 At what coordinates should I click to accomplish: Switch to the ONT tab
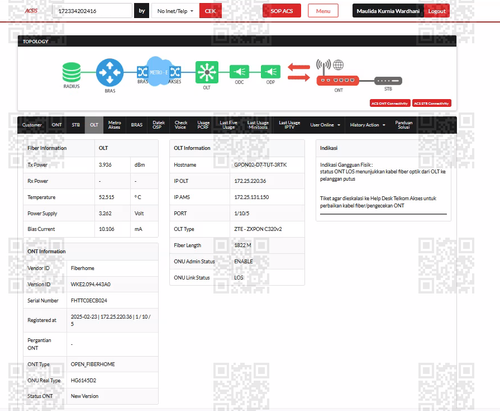click(57, 125)
